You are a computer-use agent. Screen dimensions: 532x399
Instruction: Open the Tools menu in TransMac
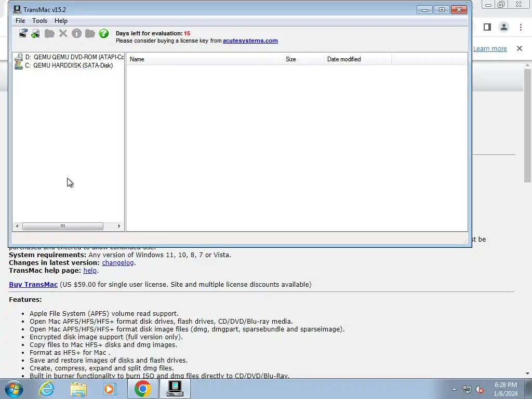click(39, 21)
